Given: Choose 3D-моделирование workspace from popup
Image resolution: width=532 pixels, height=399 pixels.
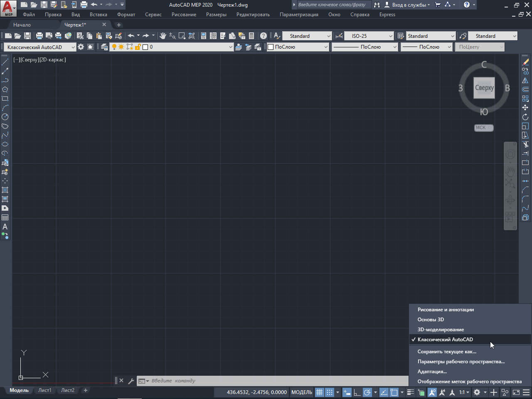Looking at the screenshot, I should point(470,329).
